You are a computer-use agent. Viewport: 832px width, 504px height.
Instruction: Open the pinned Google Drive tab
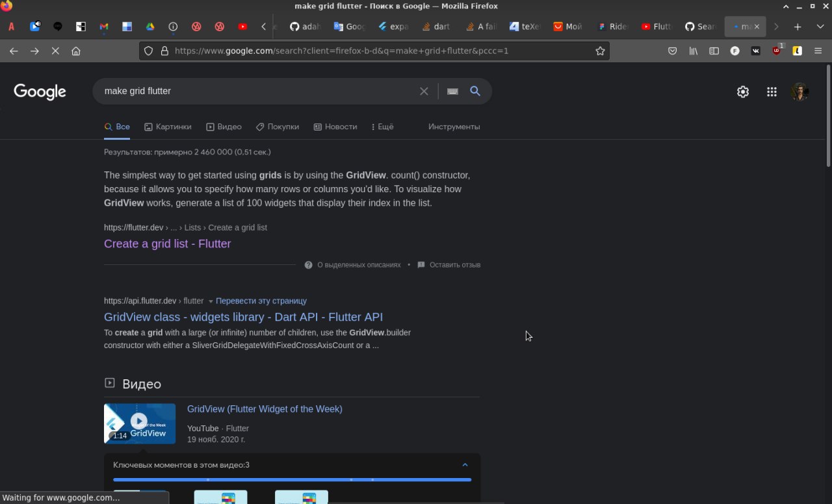coord(149,27)
